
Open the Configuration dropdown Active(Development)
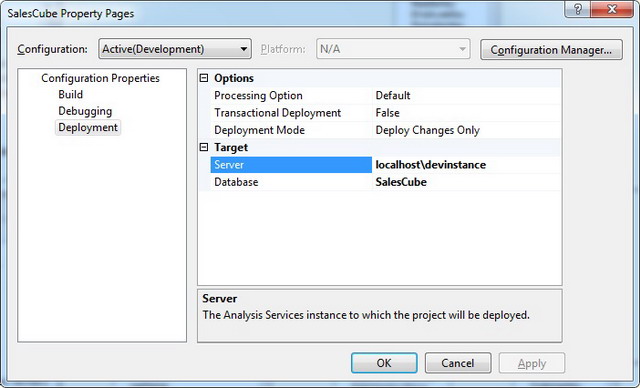pyautogui.click(x=175, y=49)
